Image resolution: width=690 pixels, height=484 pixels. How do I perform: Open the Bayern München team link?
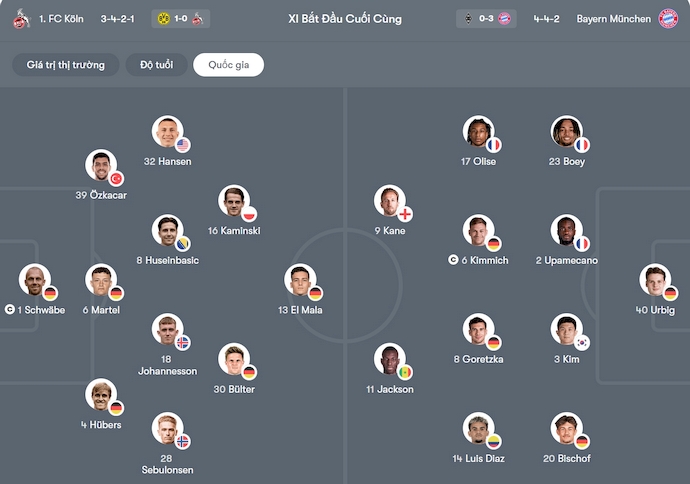coord(614,18)
